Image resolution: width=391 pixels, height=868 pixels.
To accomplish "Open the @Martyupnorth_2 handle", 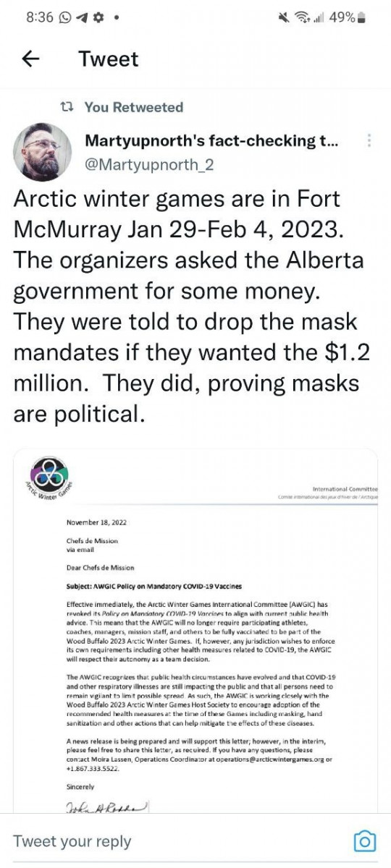I will (150, 165).
